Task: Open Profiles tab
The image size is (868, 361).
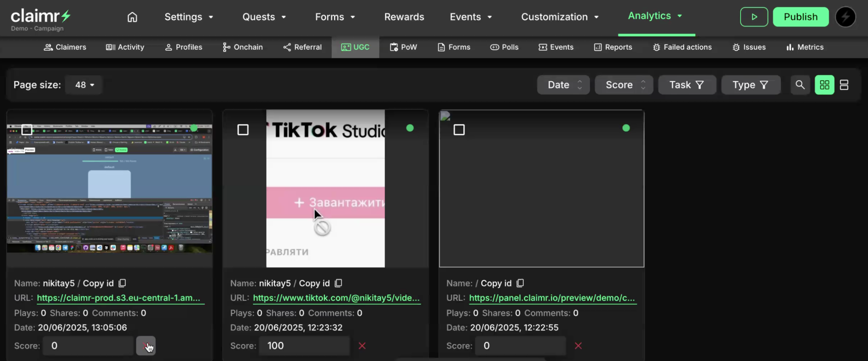Action: (x=183, y=47)
